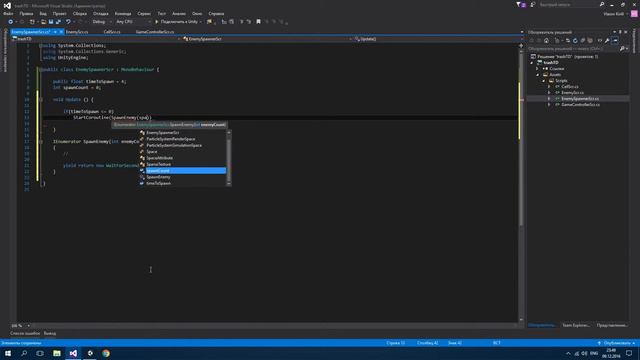Switch to the EnemyScr.cs tab
This screenshot has height=360, width=640.
pos(77,32)
